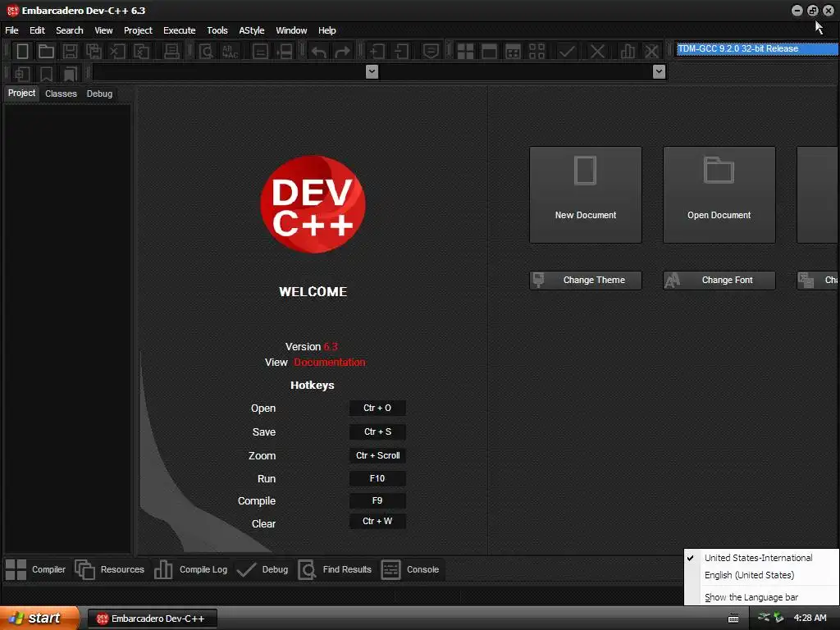Viewport: 840px width, 630px height.
Task: Open the Search menu
Action: coord(70,30)
